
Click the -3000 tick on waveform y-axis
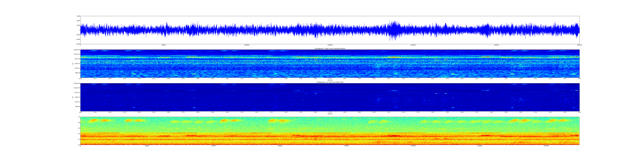pos(78,44)
